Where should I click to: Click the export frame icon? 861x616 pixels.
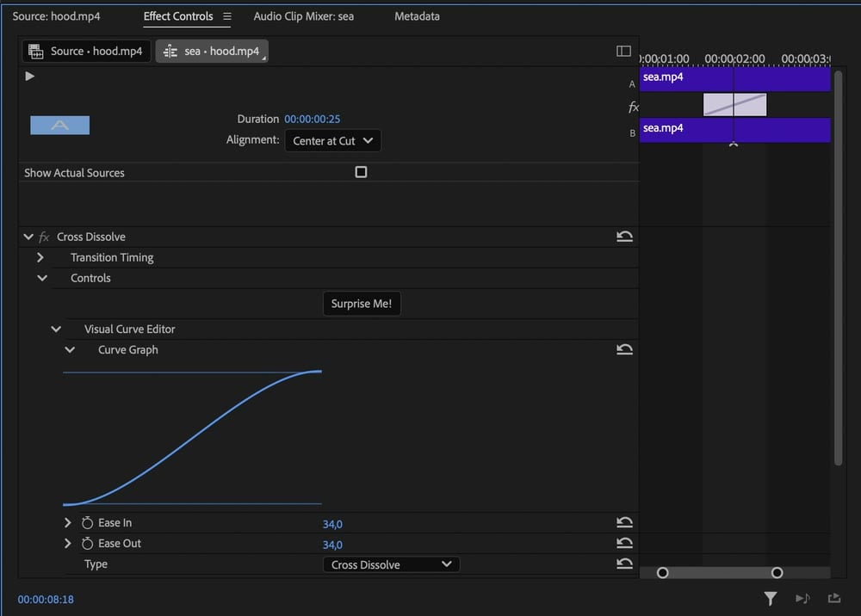pos(834,598)
